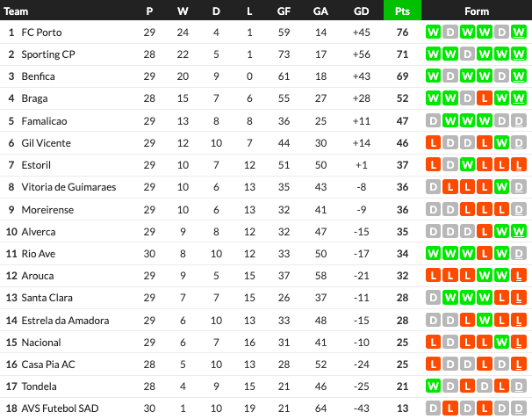
Task: Click Sporting CP's draw form badge
Action: pyautogui.click(x=467, y=54)
